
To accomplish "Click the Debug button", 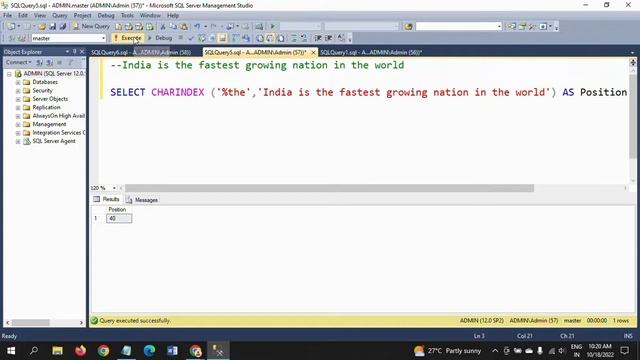I will point(160,38).
